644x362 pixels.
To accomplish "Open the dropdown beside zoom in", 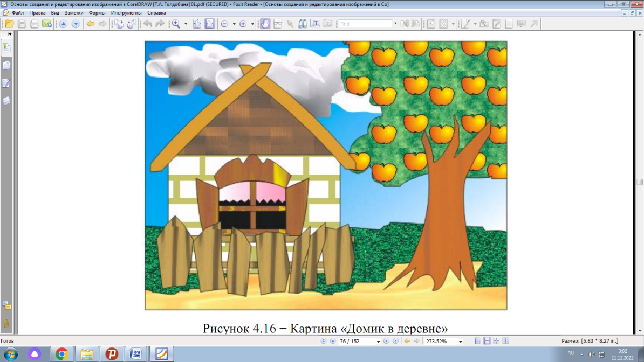I will [252, 24].
